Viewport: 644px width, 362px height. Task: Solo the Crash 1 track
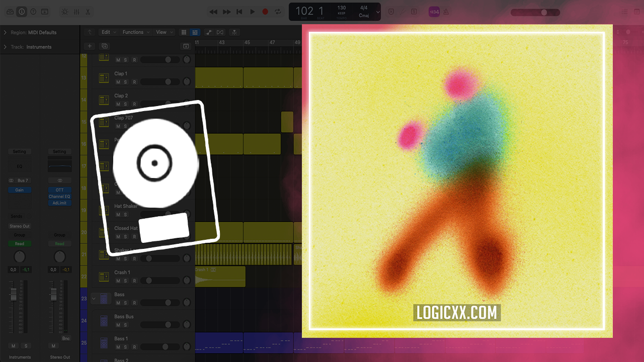[126, 281]
